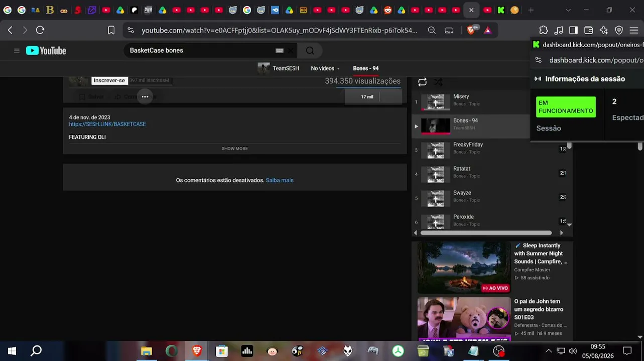Screen dimensions: 644x361
Task: Open the browser hamburger menu
Action: [634, 30]
